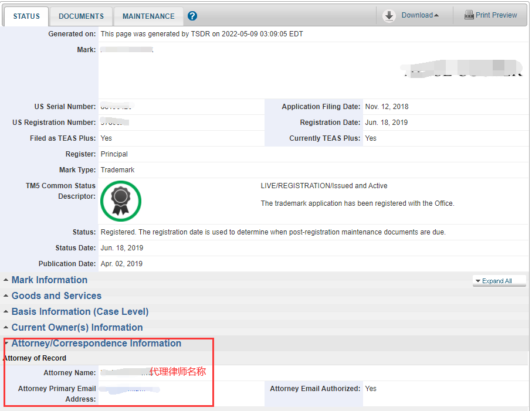Click the blue help question mark icon
Screen dimensions: 532x411
[192, 16]
